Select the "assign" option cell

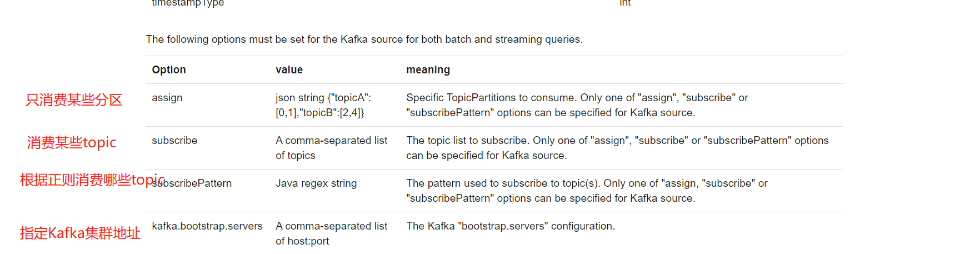click(167, 98)
